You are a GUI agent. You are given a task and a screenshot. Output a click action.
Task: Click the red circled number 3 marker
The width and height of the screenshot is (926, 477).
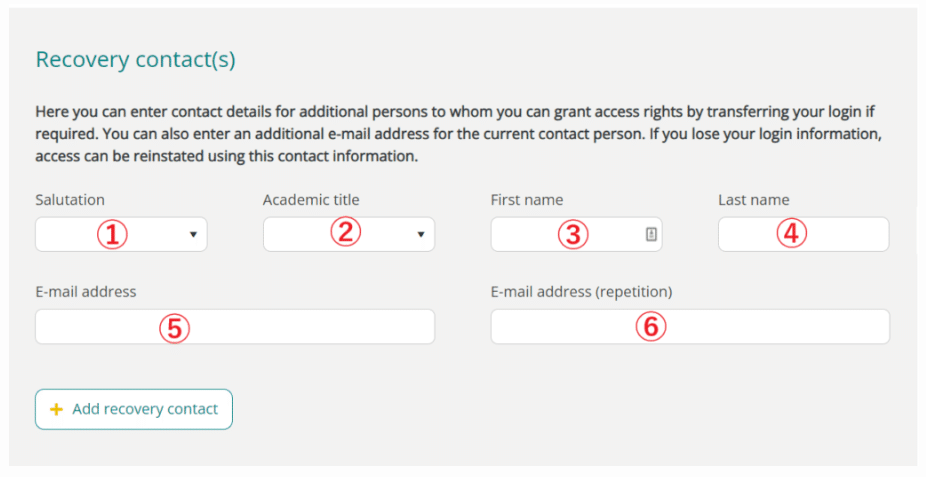pos(573,234)
